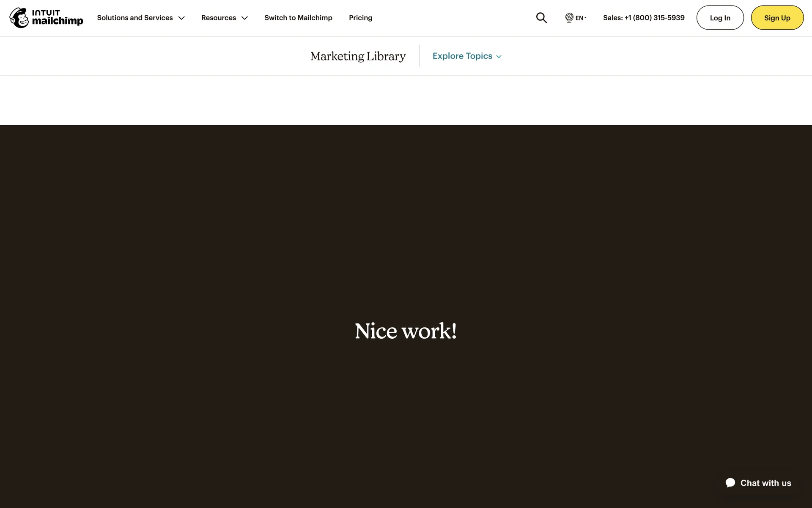Viewport: 812px width, 508px height.
Task: Start a chat via Chat with us
Action: point(765,483)
